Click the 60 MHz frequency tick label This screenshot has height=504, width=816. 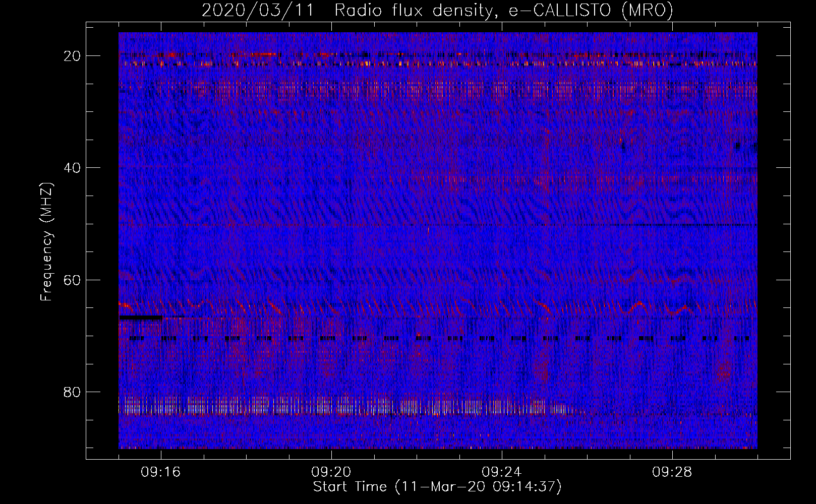[x=72, y=280]
